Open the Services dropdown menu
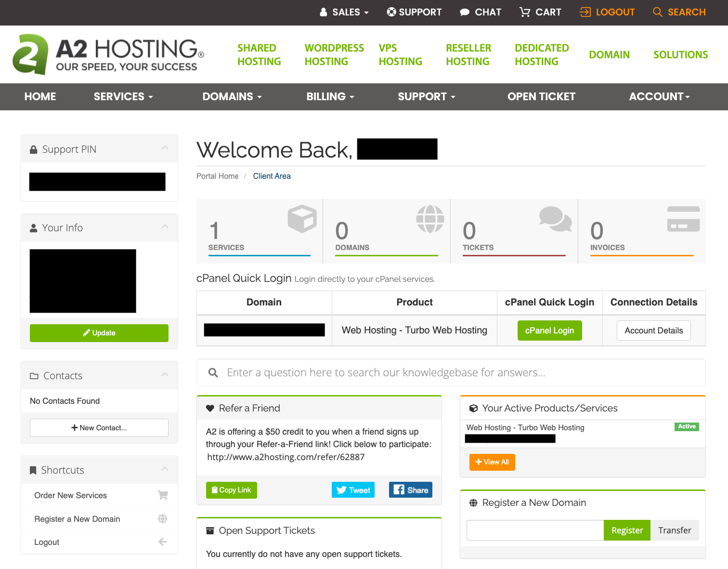Screen dimensions: 728x569 [123, 96]
